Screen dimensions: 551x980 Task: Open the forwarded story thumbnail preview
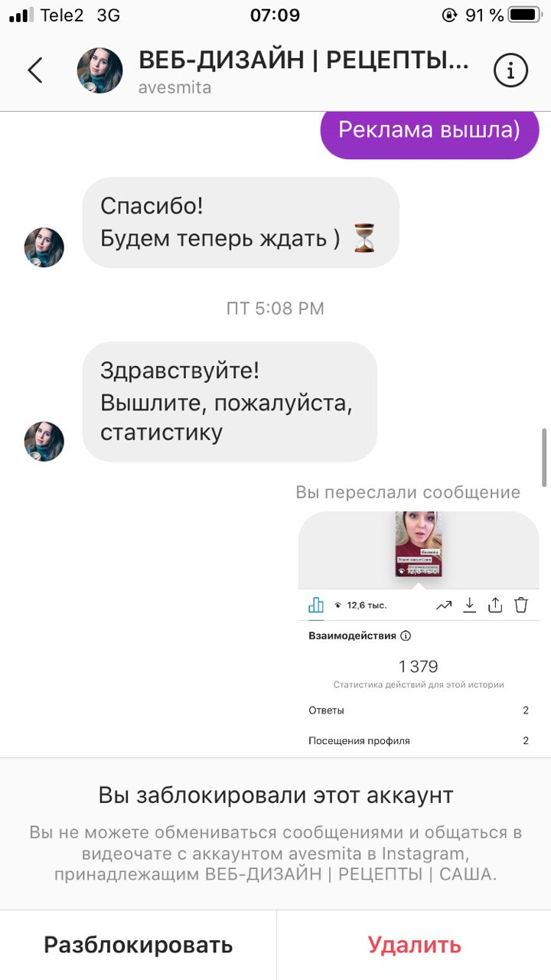point(419,544)
